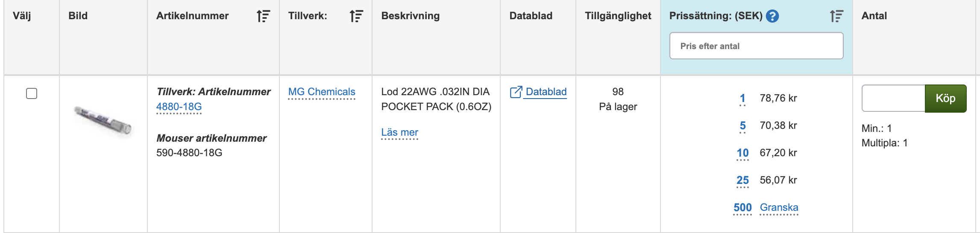Click the quantity input next to Köp
The image size is (980, 233).
point(893,98)
